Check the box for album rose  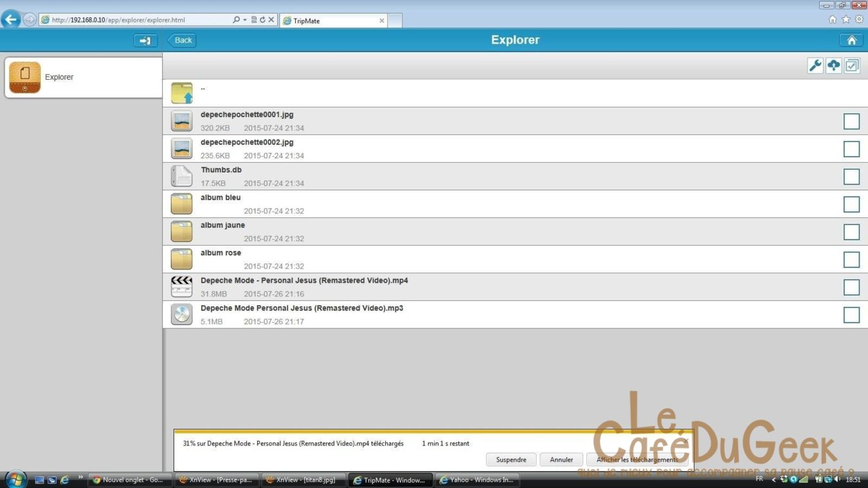(851, 259)
